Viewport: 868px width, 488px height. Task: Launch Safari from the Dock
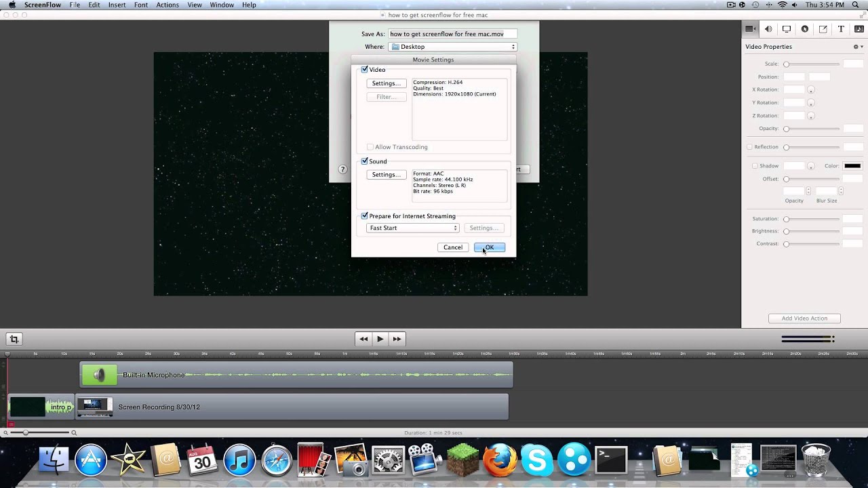click(x=277, y=461)
